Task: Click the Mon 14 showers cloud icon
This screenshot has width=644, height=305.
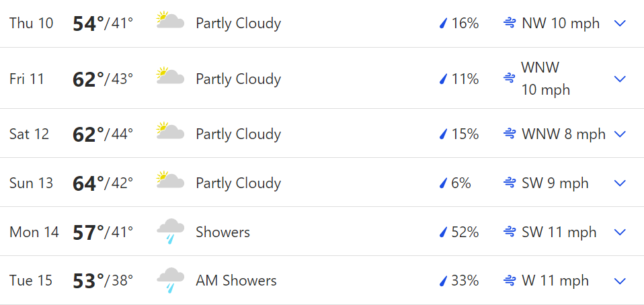Action: pos(170,232)
